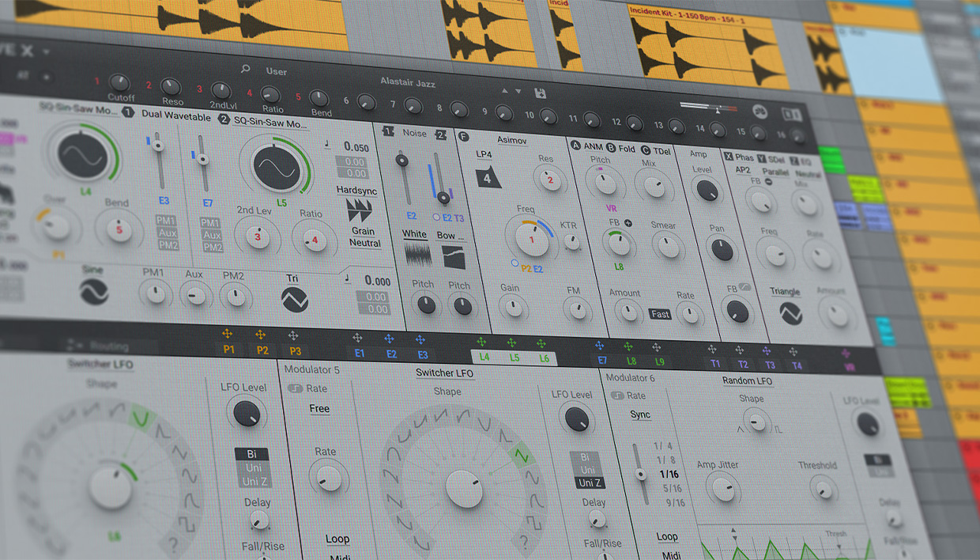
Task: Open the Alastair Jazz preset selector
Action: [407, 81]
